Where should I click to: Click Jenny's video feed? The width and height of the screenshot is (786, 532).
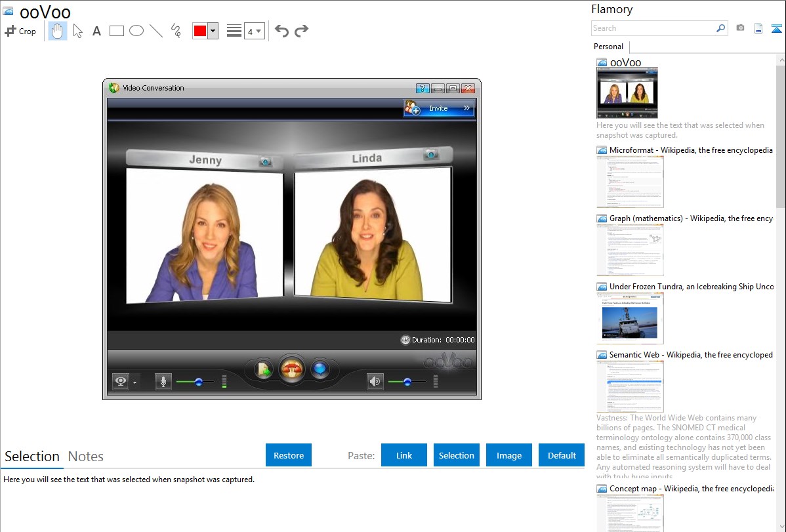tap(205, 235)
